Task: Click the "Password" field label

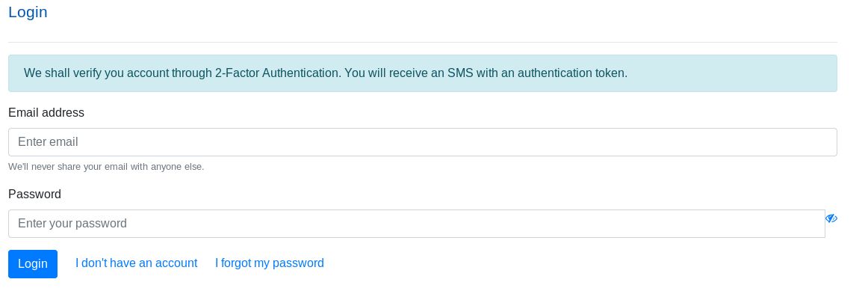Action: tap(34, 195)
